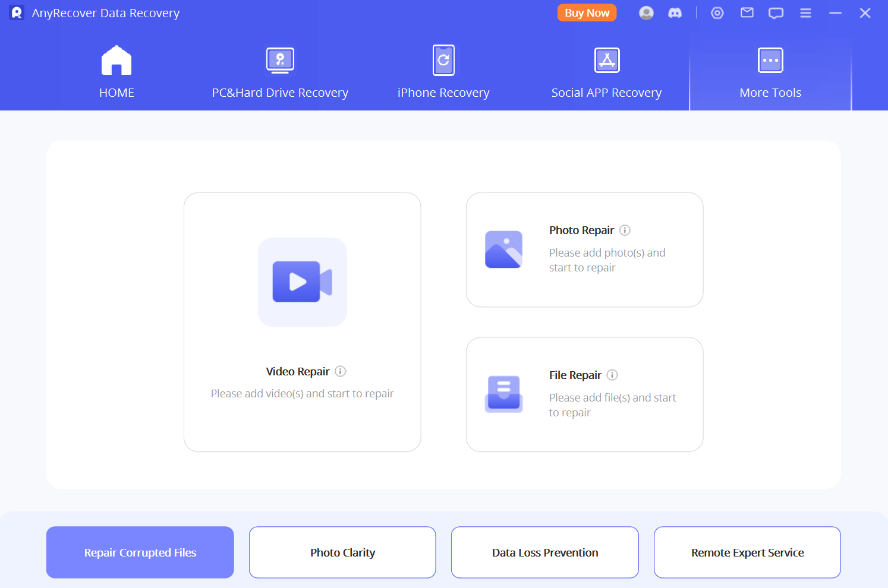Go to the HOME tab

pyautogui.click(x=116, y=71)
